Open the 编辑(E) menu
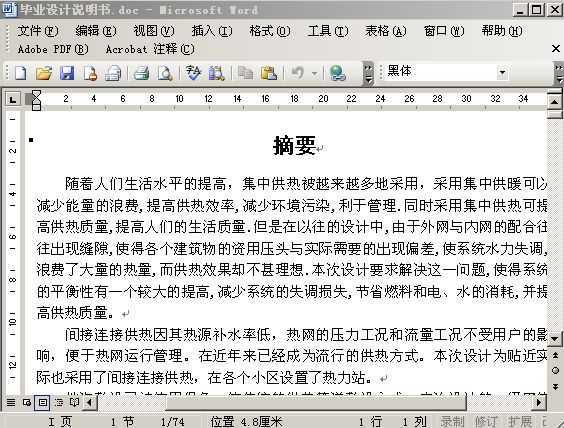The image size is (564, 428). pyautogui.click(x=96, y=31)
